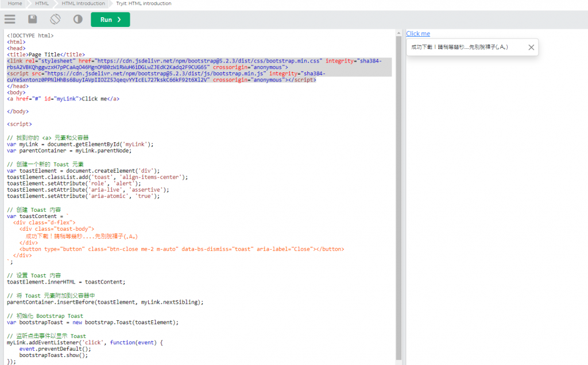This screenshot has width=588, height=365.
Task: Click the toast message text
Action: tap(459, 47)
